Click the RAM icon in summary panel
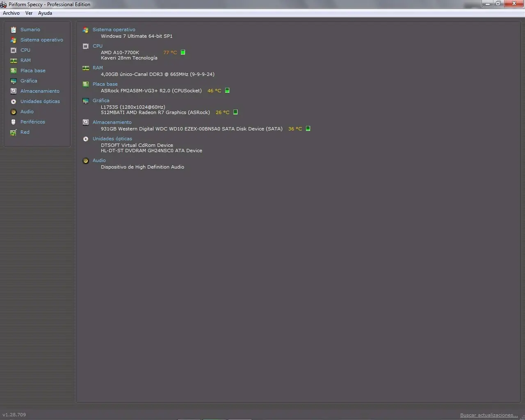Image resolution: width=525 pixels, height=420 pixels. (86, 68)
